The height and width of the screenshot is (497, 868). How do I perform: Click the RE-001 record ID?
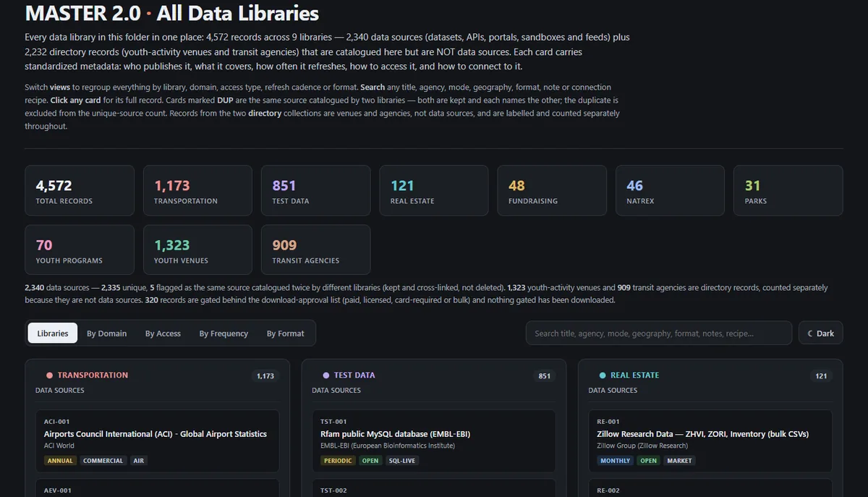pos(608,422)
